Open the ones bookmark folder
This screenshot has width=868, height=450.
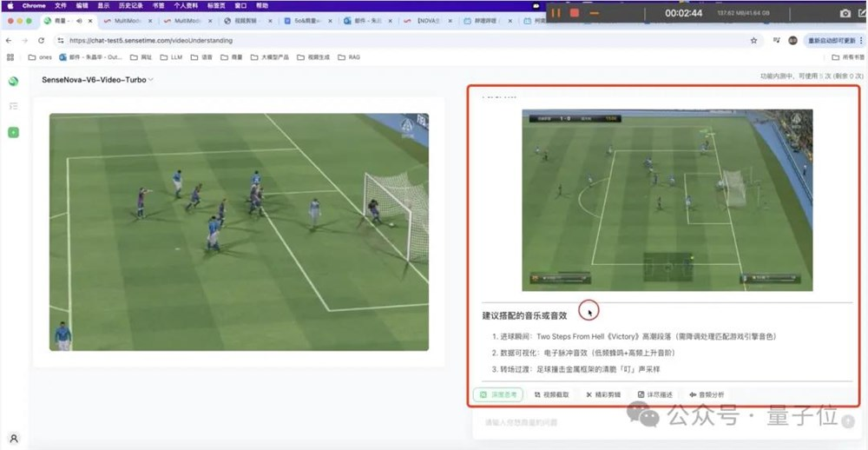pyautogui.click(x=40, y=57)
